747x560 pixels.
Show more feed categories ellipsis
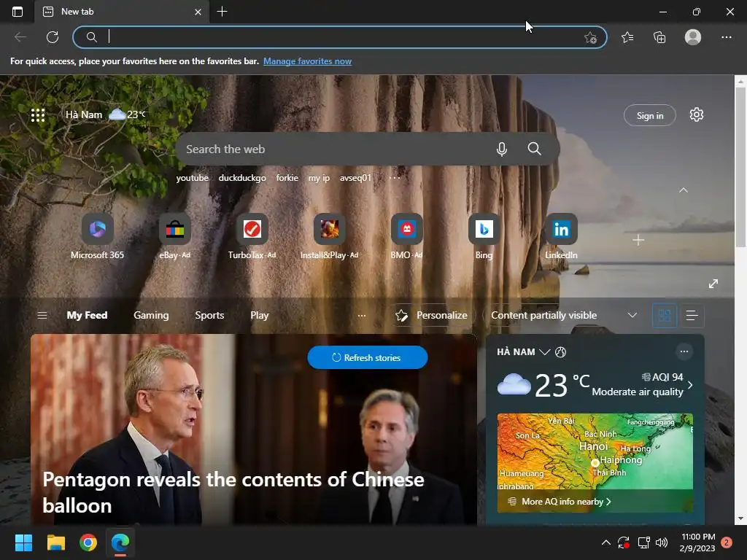click(362, 315)
